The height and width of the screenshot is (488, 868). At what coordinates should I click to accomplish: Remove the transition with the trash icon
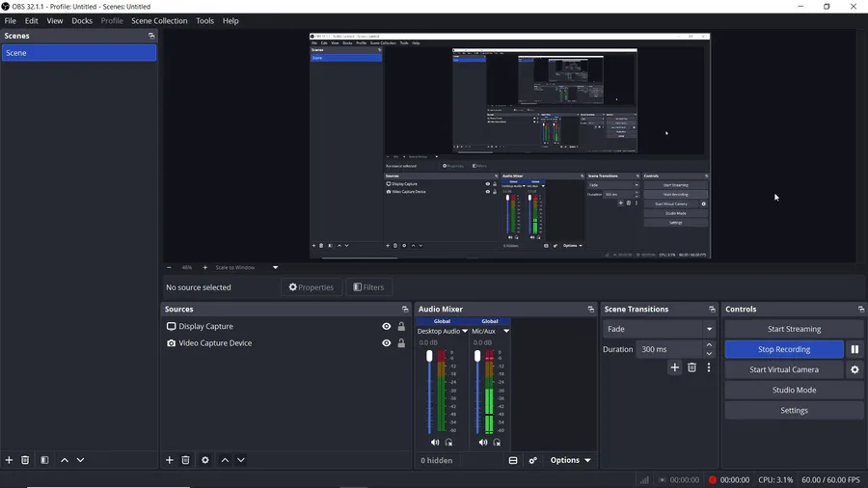pos(692,367)
